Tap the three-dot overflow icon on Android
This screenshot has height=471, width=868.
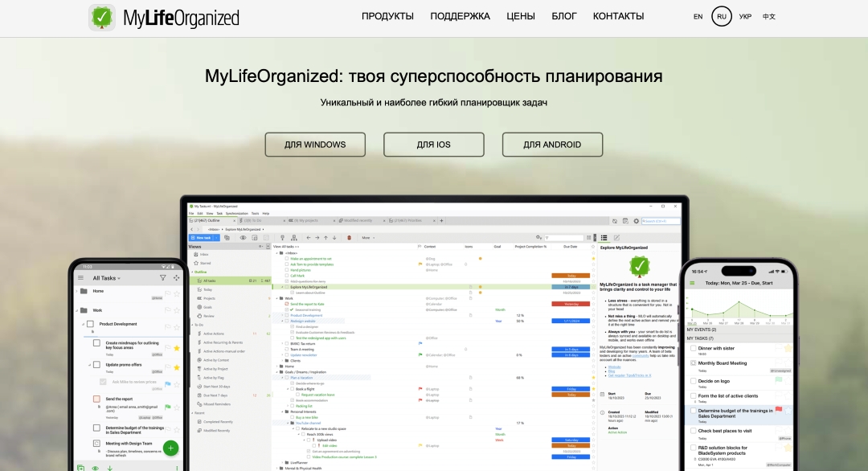point(177,469)
